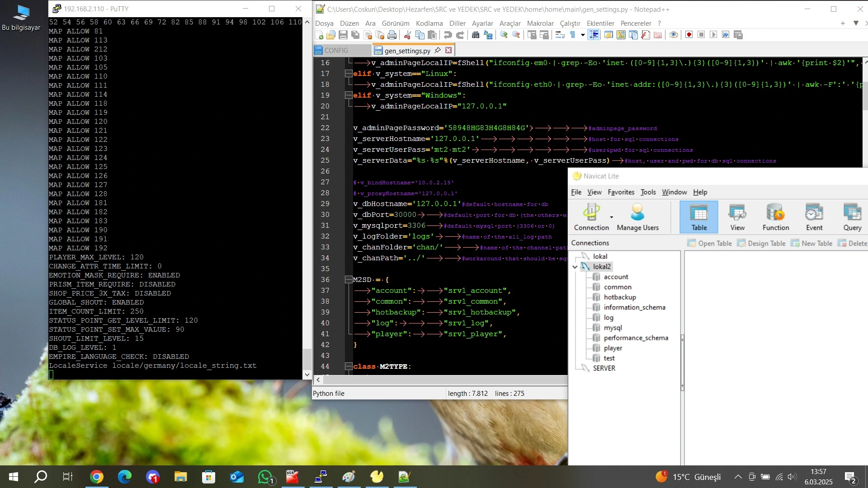The image size is (868, 488).
Task: Click the Undo arrow in Notepad++ toolbar
Action: coord(448,35)
